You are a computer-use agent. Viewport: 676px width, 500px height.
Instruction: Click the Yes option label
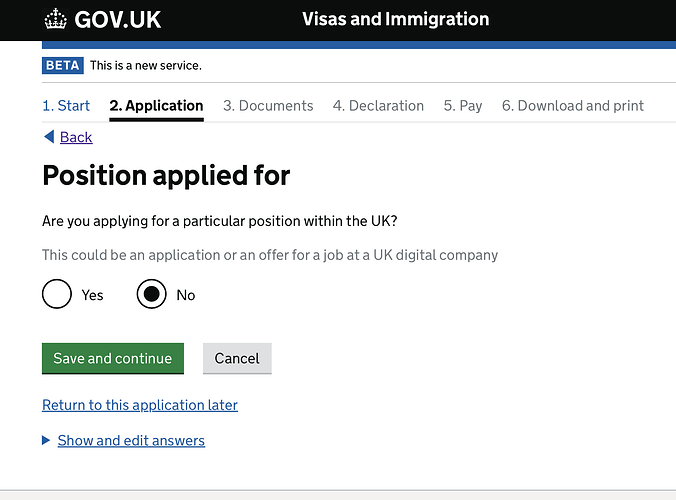point(93,295)
